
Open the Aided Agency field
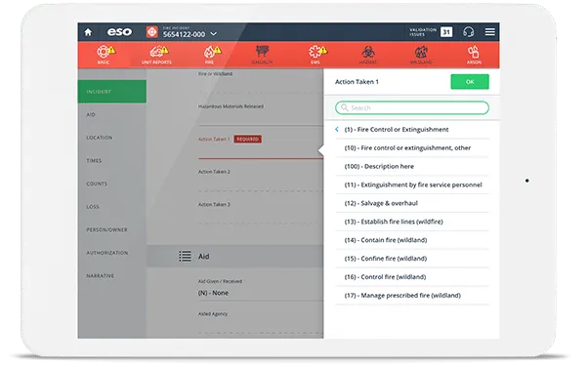[261, 322]
